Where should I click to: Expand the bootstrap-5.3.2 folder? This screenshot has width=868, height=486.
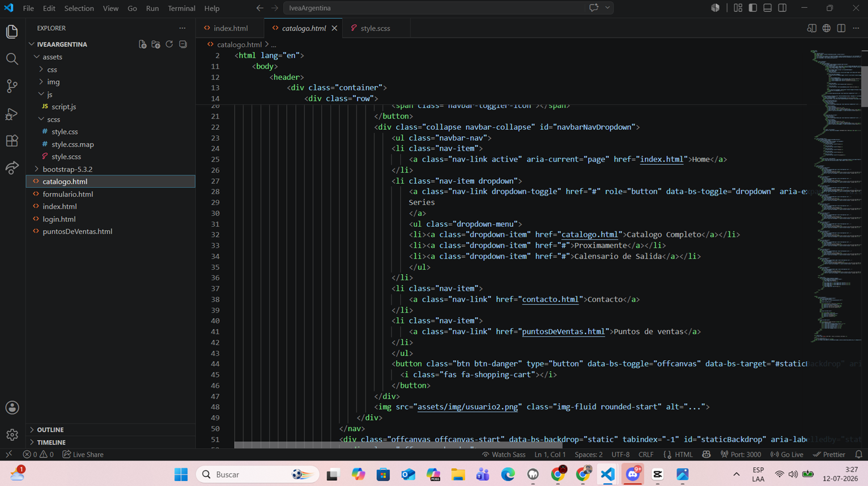click(x=67, y=169)
